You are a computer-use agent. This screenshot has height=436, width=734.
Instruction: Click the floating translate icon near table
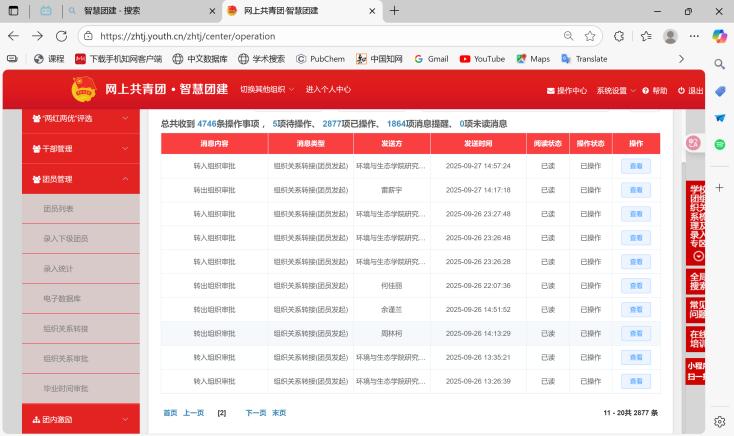point(691,143)
